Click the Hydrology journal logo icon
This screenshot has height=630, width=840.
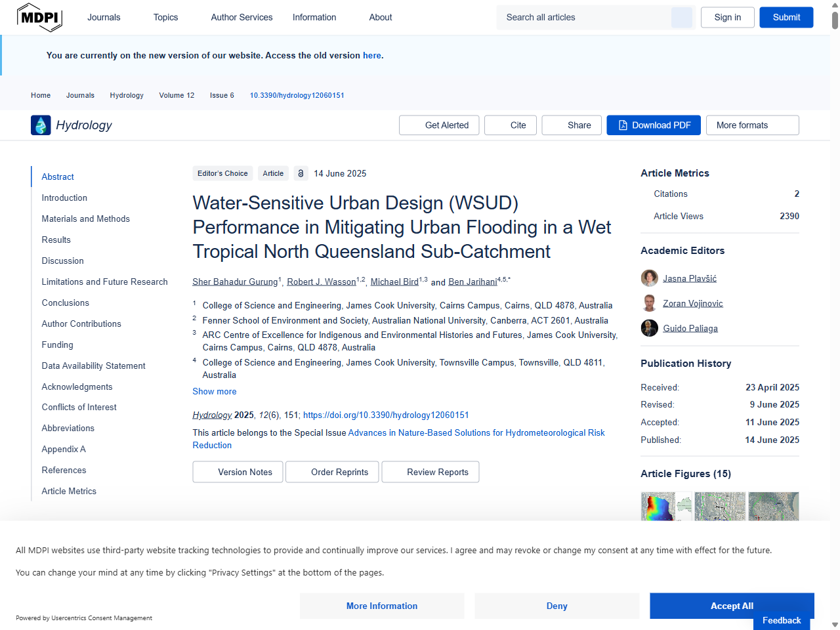(x=40, y=125)
